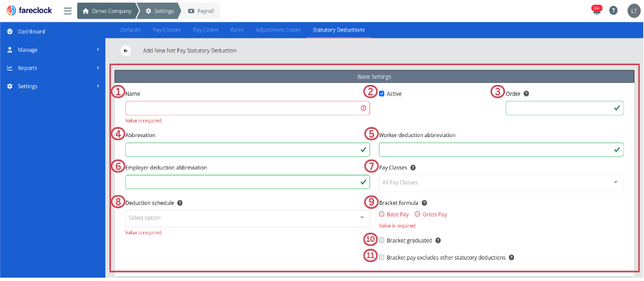Click into the Abbrevation input field
Screen dimensions: 644x281
(247, 149)
